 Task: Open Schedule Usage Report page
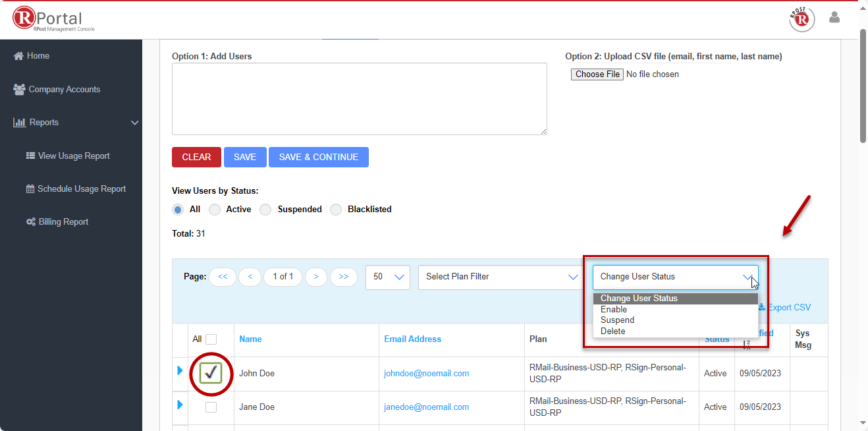pos(81,189)
